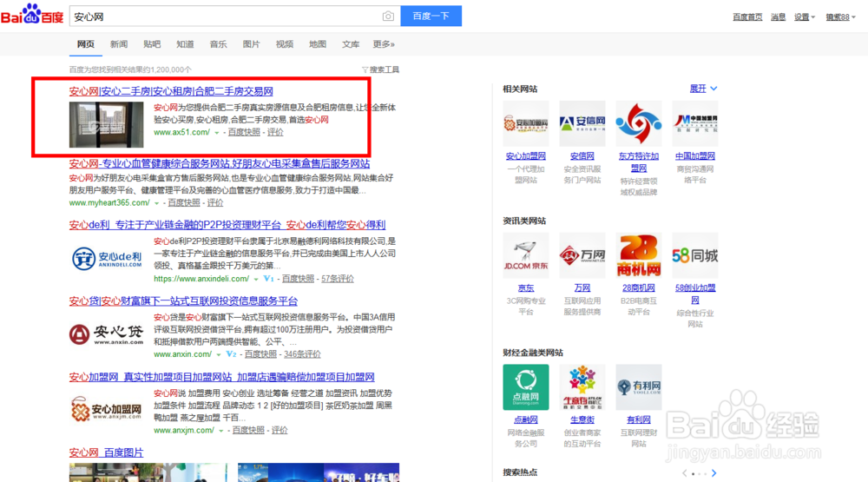Open 有利网 icon
The width and height of the screenshot is (868, 482).
point(639,387)
